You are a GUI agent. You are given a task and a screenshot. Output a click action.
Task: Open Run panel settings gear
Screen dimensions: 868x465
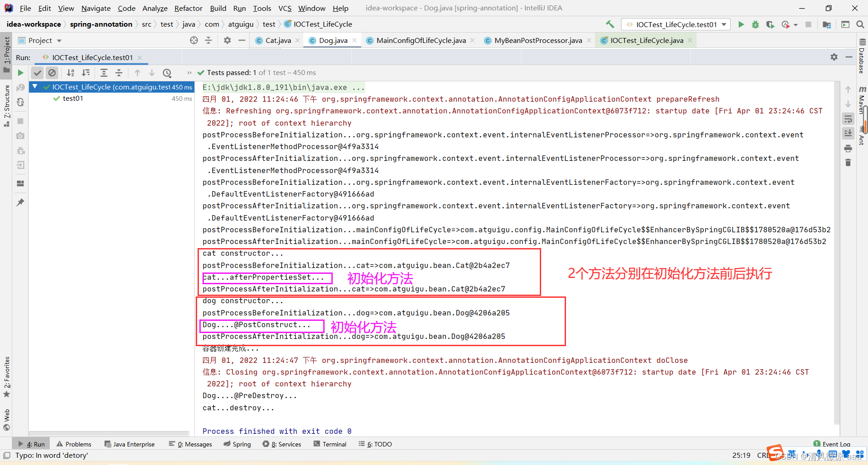(834, 57)
